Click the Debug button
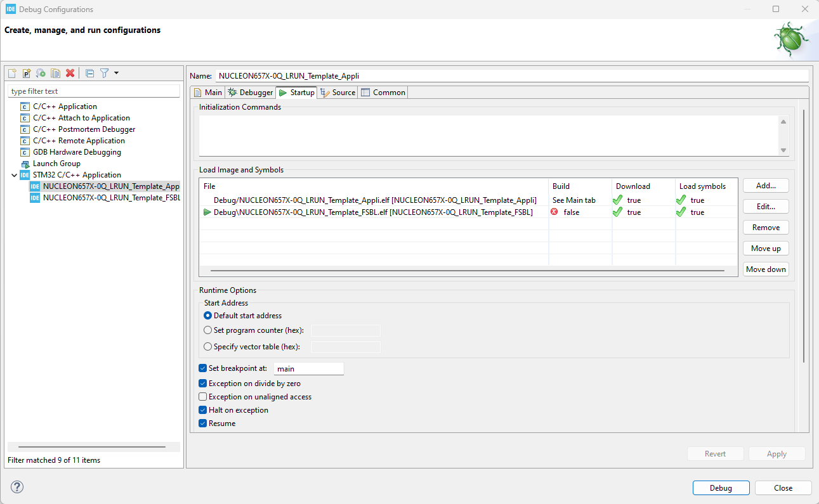 pyautogui.click(x=721, y=488)
